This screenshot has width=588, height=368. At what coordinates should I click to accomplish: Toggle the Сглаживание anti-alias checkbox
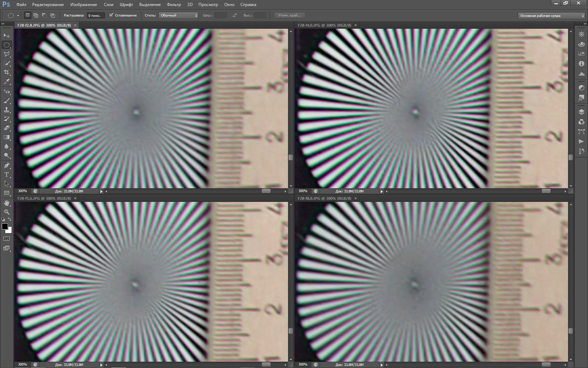click(x=111, y=15)
